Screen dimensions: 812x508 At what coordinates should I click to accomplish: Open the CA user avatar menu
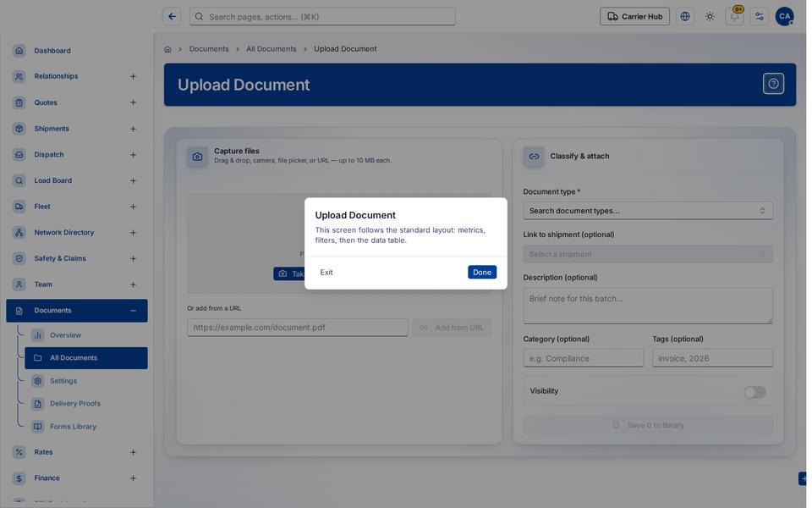pyautogui.click(x=785, y=17)
